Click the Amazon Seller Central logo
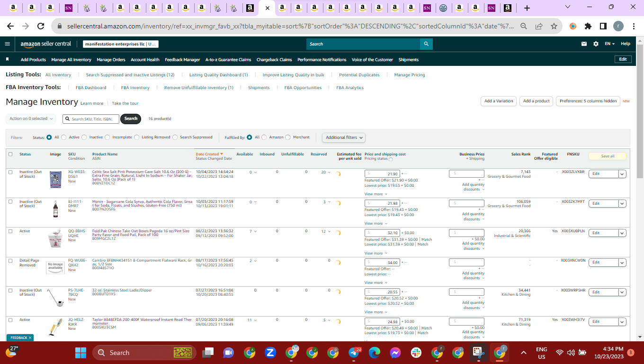Screen dimensions: 644x364 point(46,44)
